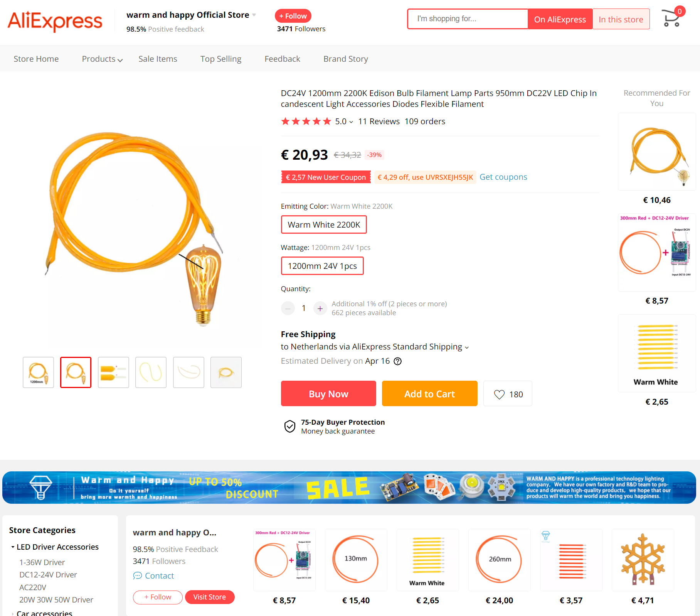Select 1200mm 24V 1pcs wattage option
This screenshot has height=616, width=700.
click(322, 266)
